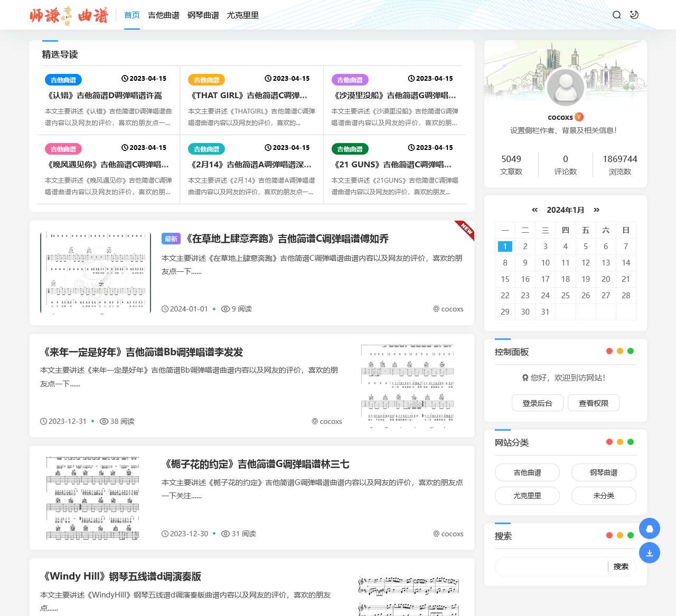Select 钢琴曲谱 in the top navigation

click(x=203, y=15)
